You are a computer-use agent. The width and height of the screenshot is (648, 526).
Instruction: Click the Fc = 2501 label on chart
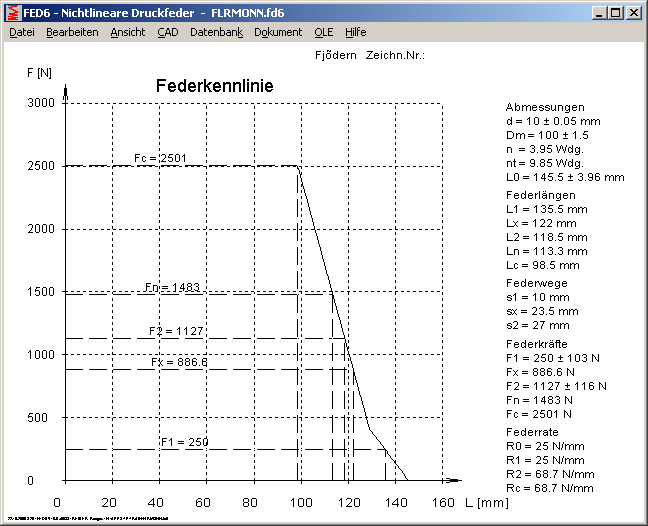(160, 158)
